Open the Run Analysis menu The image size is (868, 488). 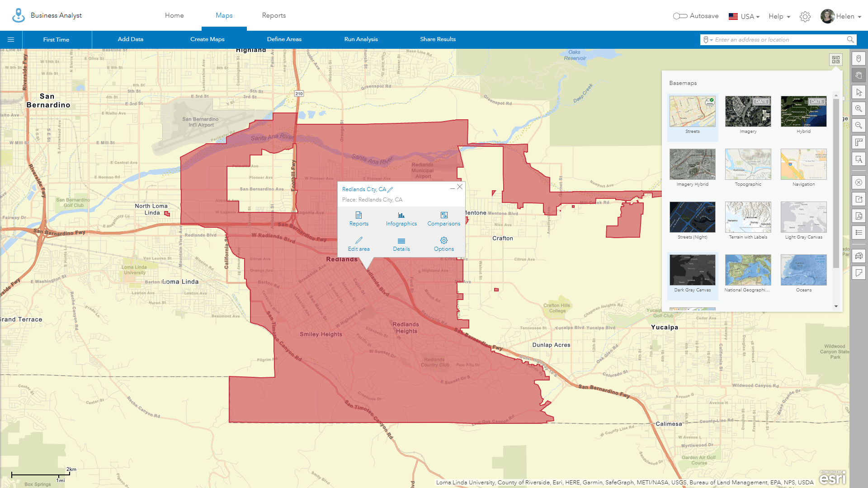click(x=360, y=39)
